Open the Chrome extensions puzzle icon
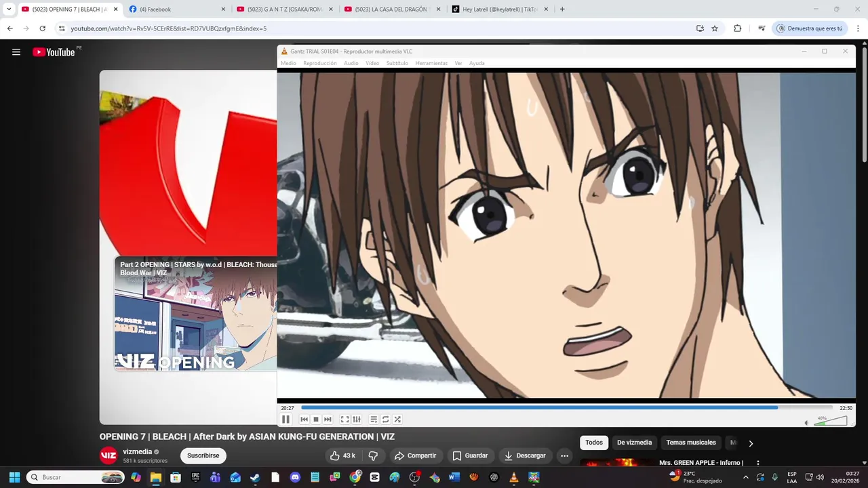The image size is (868, 488). tap(737, 28)
